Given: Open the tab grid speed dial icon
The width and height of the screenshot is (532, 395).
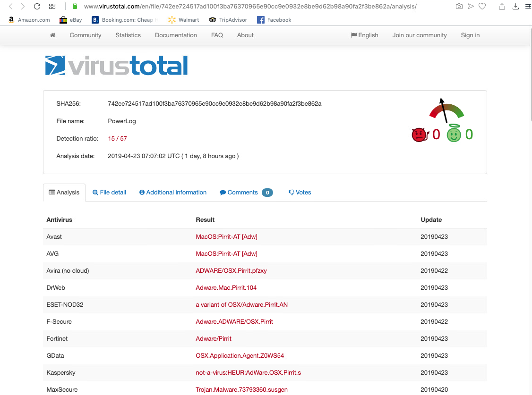Looking at the screenshot, I should tap(52, 7).
